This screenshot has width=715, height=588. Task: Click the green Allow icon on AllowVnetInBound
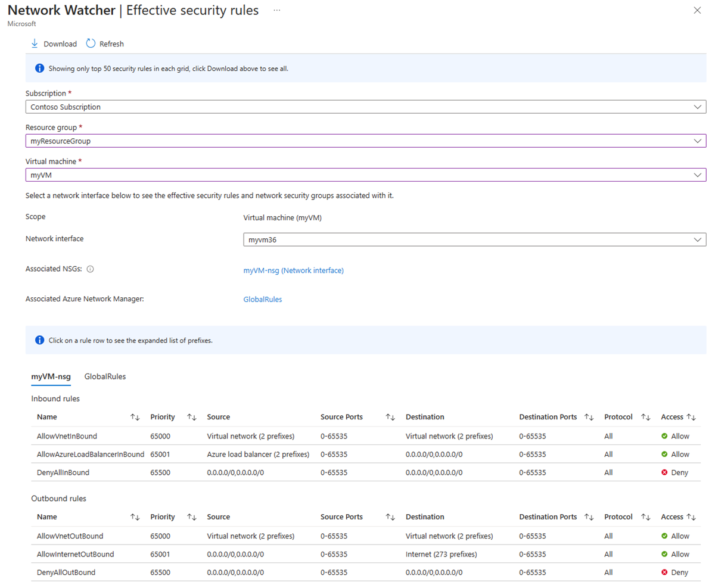[x=666, y=435]
